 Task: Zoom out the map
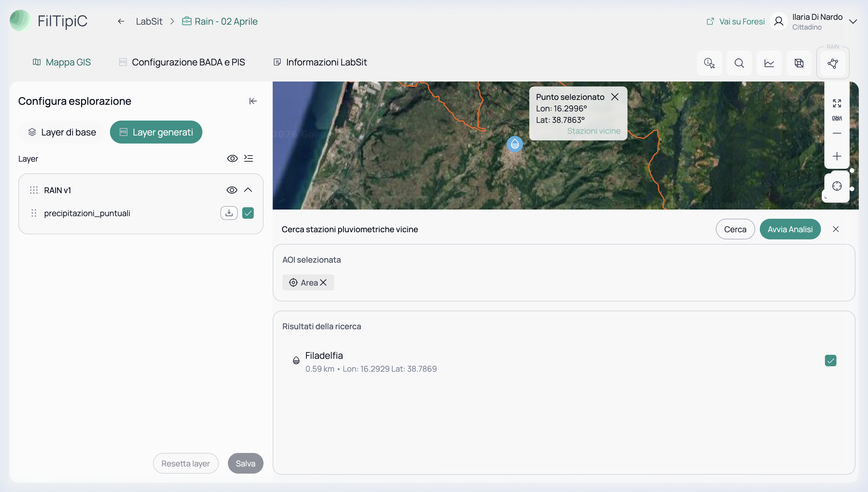(x=837, y=133)
